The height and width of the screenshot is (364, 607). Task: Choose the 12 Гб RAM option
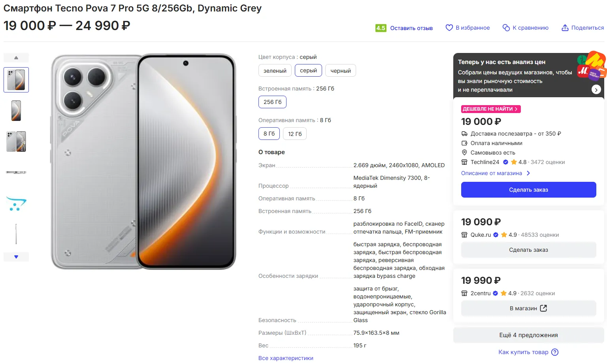(x=295, y=134)
